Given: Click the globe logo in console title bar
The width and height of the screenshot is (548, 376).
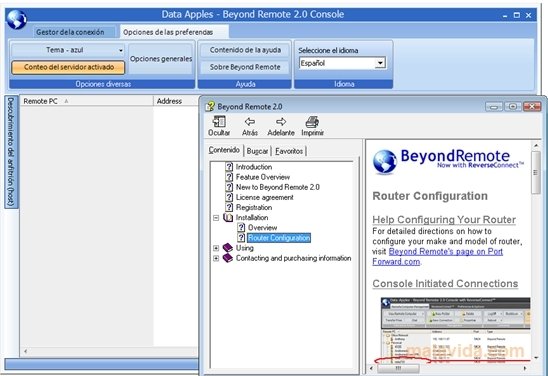Looking at the screenshot, I should 16,20.
